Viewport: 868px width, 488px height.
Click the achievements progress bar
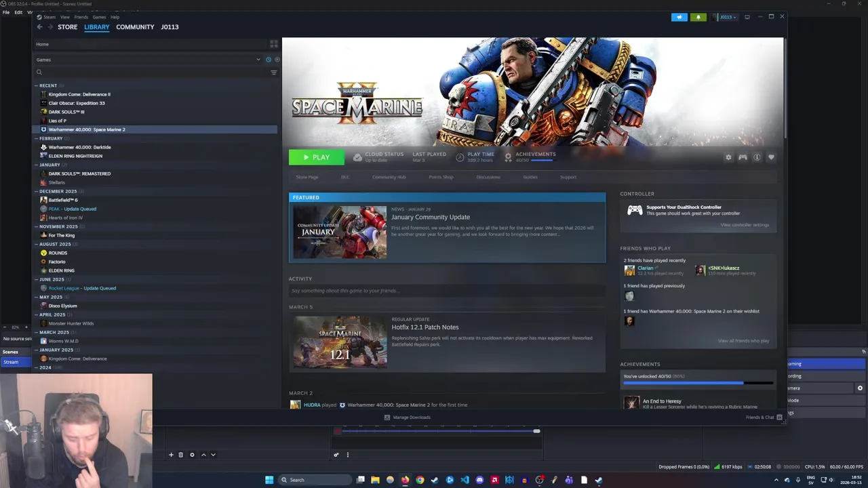click(x=698, y=383)
